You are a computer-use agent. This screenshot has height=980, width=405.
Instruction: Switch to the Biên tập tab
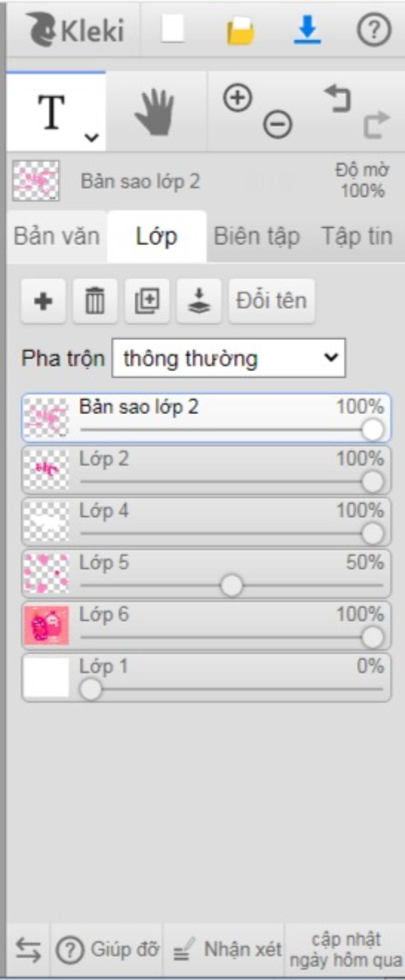click(257, 237)
